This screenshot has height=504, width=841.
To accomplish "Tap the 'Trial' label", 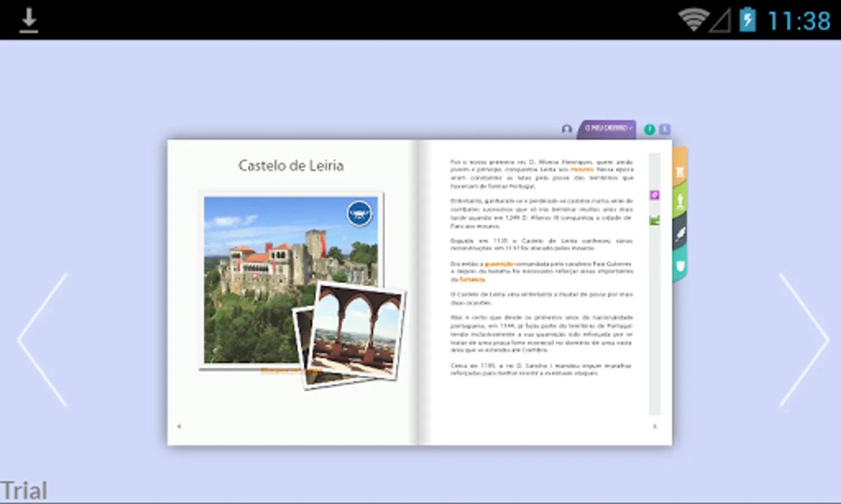I will 24,491.
